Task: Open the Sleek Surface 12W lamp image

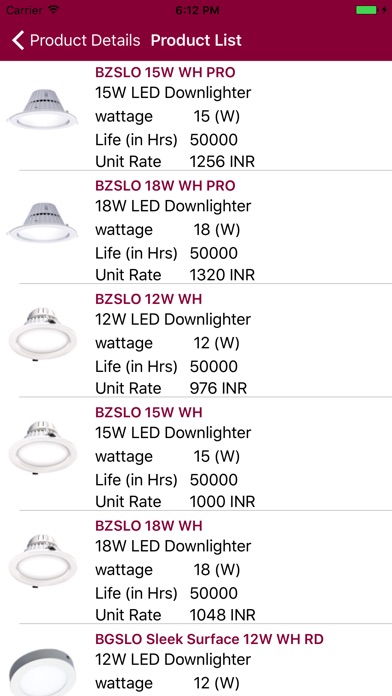Action: tap(43, 673)
